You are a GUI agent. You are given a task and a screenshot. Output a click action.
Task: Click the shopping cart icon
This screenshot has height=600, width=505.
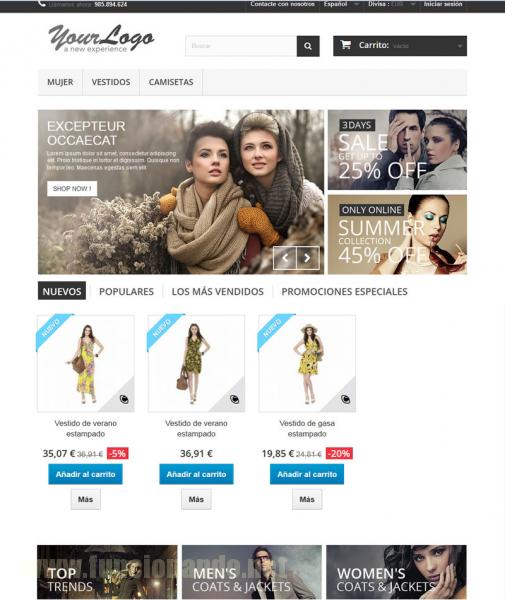345,45
